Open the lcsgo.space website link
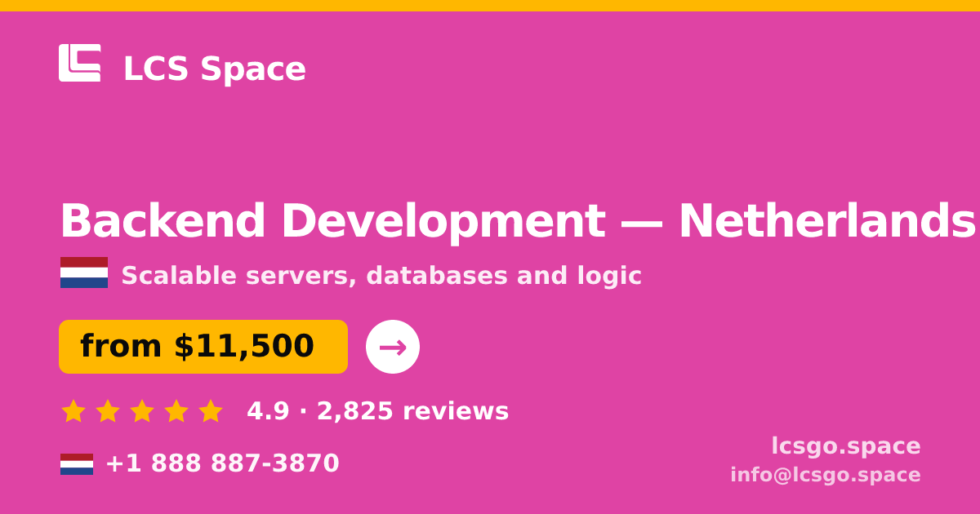 click(846, 446)
